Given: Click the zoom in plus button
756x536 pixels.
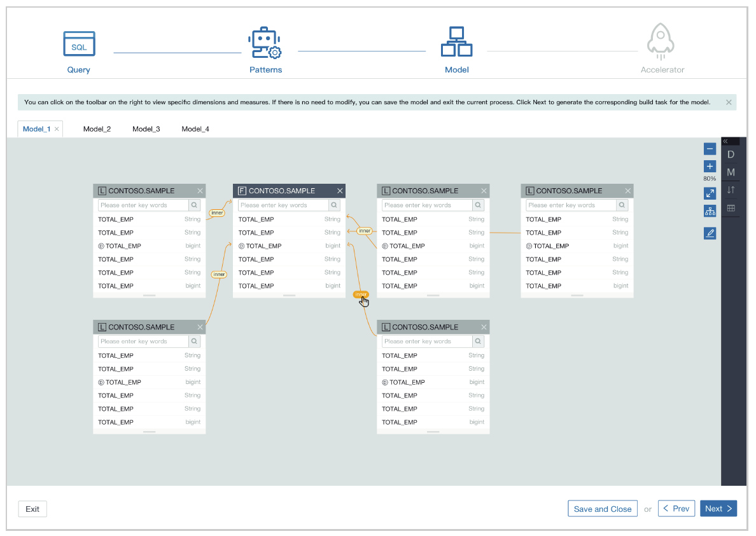Looking at the screenshot, I should pos(710,167).
